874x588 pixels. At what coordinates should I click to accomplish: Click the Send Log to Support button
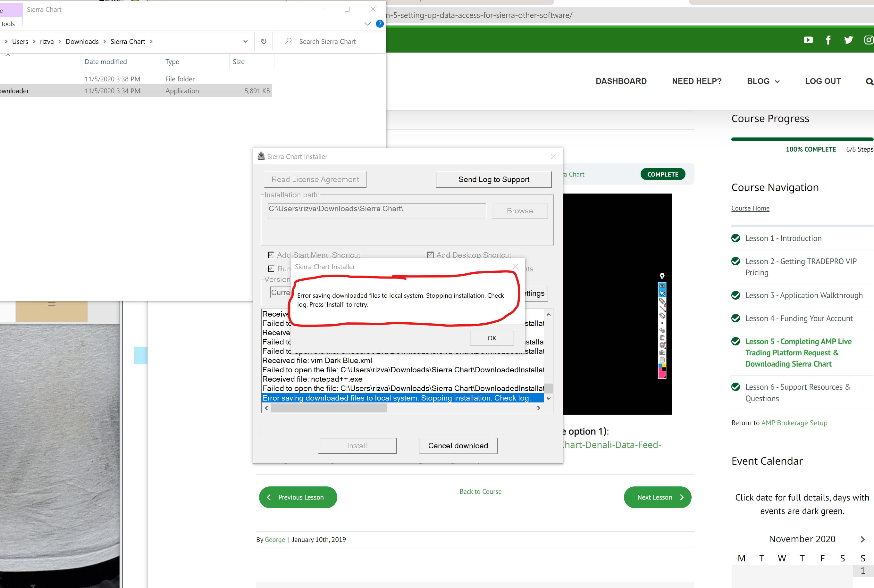(493, 179)
